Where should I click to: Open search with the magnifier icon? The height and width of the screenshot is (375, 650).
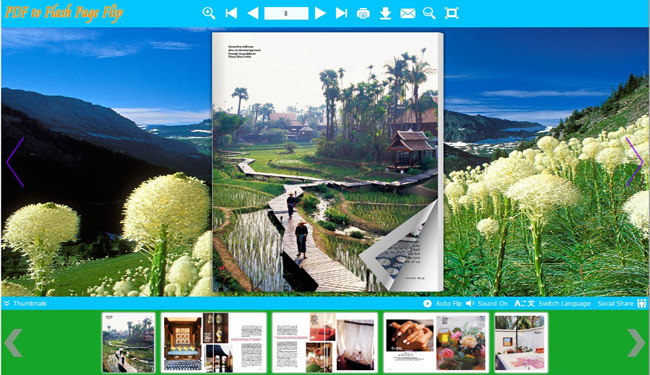[x=429, y=13]
